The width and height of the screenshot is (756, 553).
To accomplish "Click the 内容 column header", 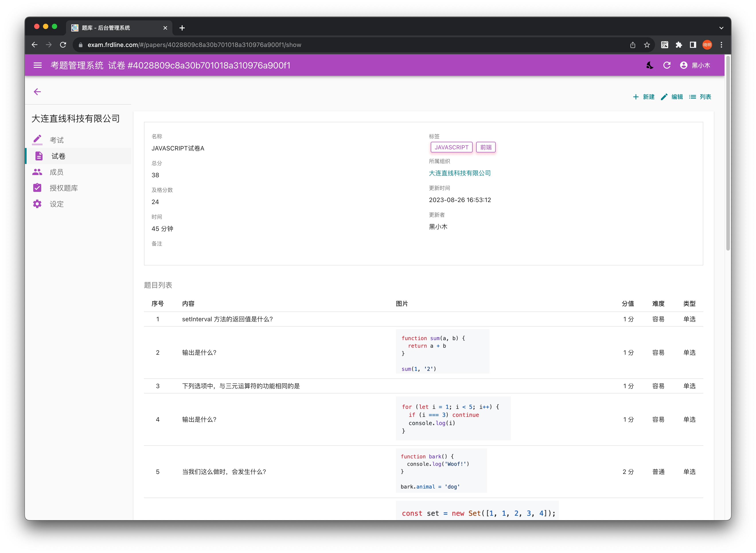I will [188, 304].
